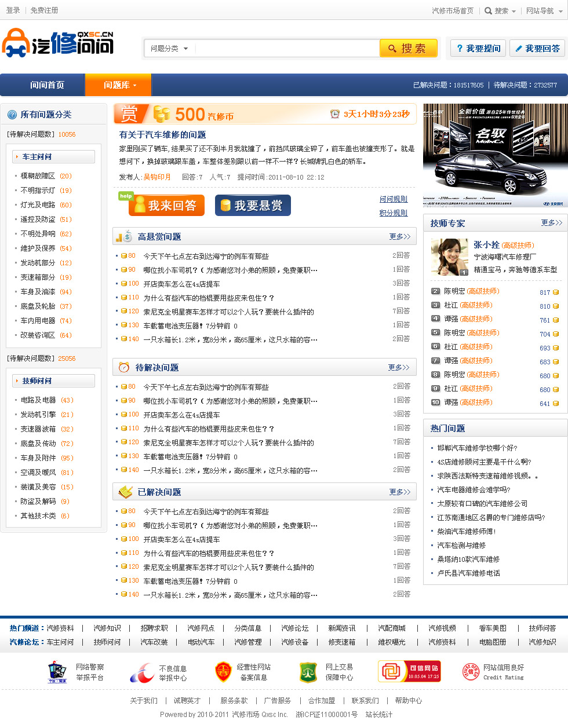Open category 灯光及电路 (60)
This screenshot has height=728, width=568.
click(46, 204)
